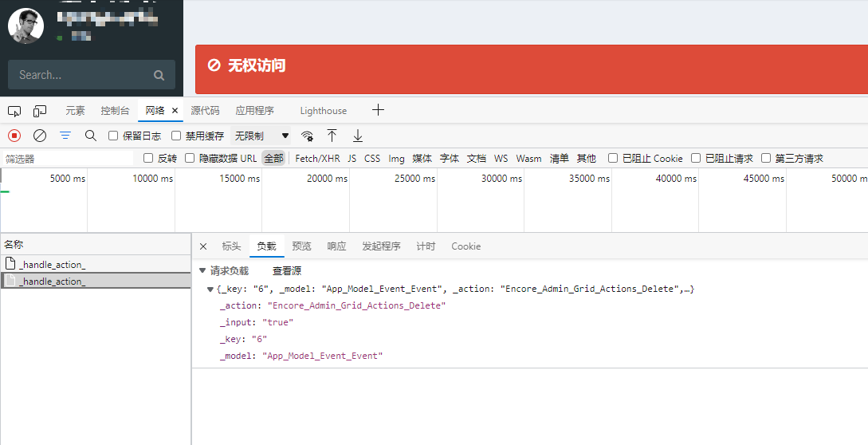Filter requests by CSS
The width and height of the screenshot is (868, 445).
[x=372, y=159]
